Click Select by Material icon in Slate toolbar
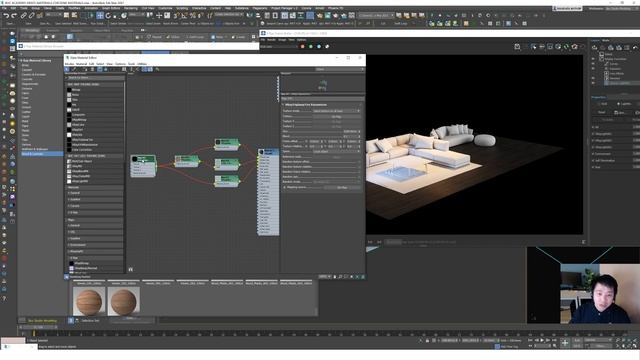 (x=158, y=69)
